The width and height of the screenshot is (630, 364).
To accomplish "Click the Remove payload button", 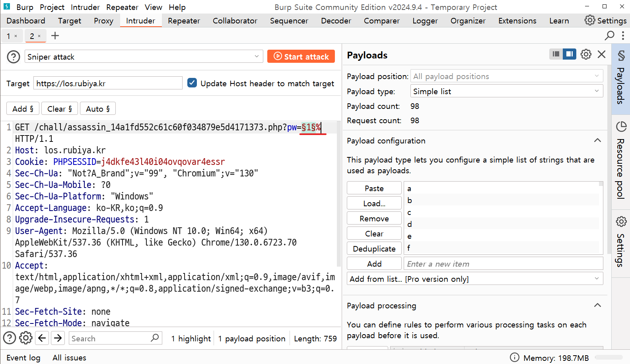I will coord(374,218).
